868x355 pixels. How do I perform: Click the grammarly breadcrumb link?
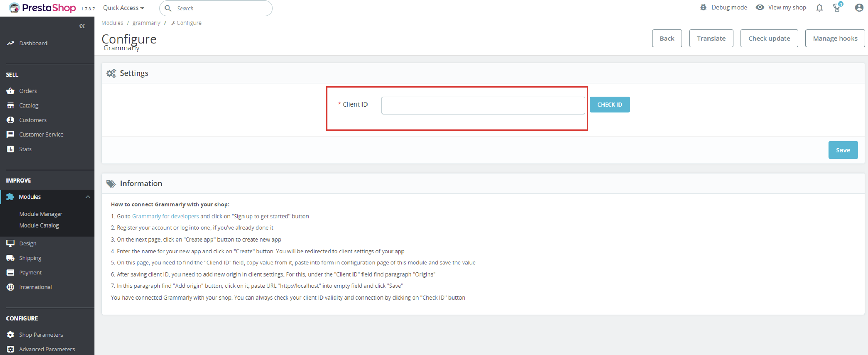(x=146, y=23)
